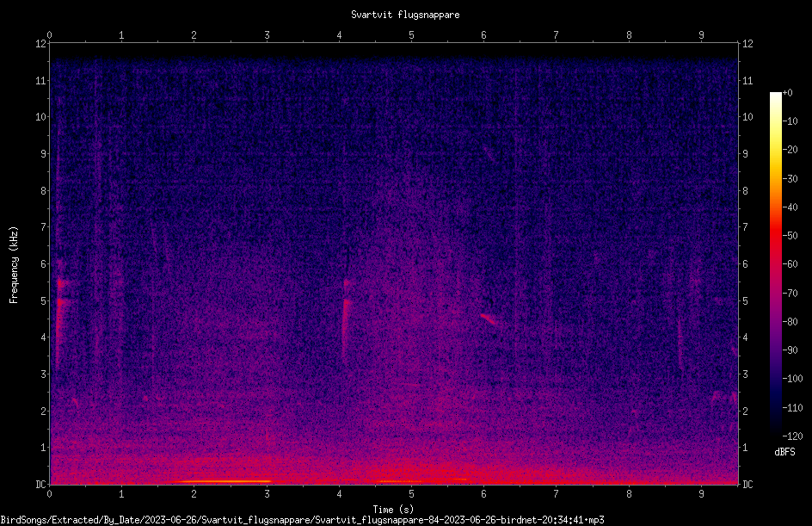
Task: Click the 2 second tick on the top time axis
Action: click(194, 35)
